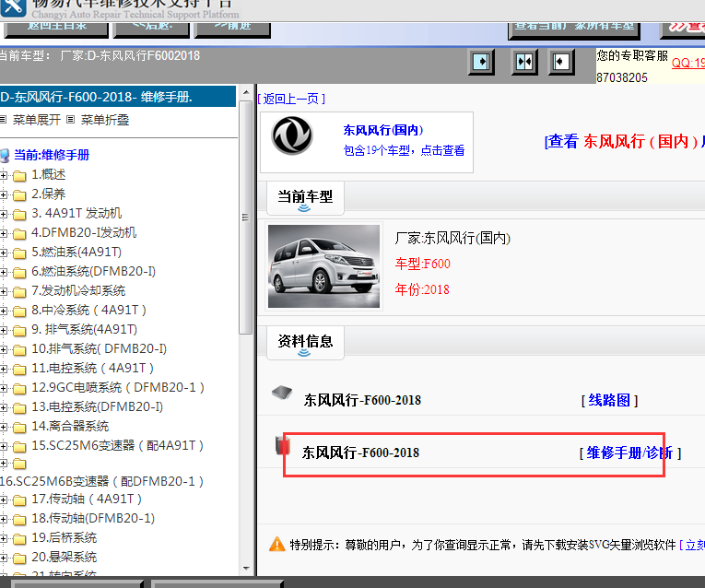Click the 查看 东风风行（国内） link
The height and width of the screenshot is (588, 705).
[625, 142]
